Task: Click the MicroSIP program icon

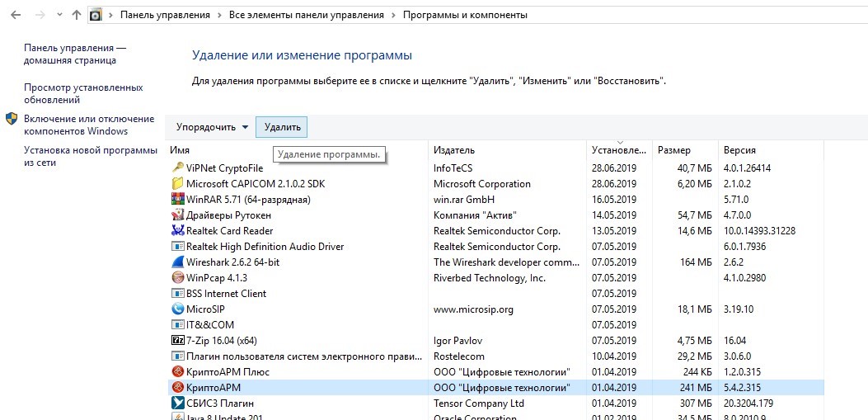Action: coord(177,309)
